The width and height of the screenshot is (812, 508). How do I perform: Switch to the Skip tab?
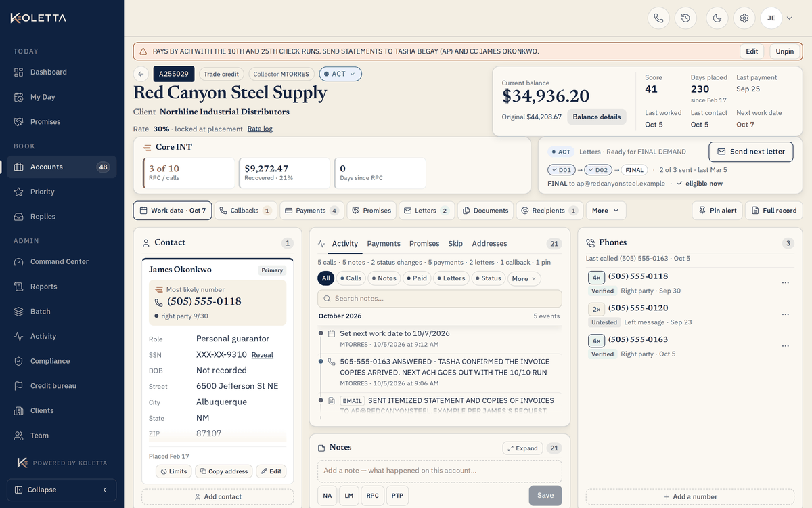[455, 244]
